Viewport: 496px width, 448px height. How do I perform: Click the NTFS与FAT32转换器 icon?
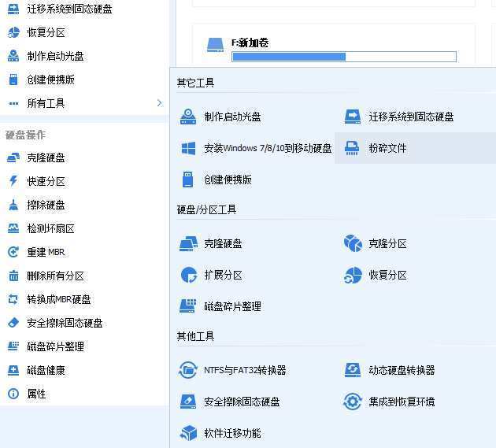188,369
